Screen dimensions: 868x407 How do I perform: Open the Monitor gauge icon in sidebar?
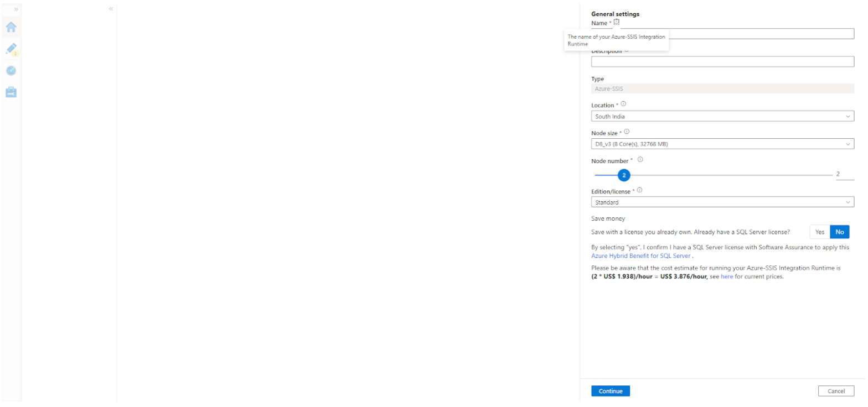coord(11,71)
